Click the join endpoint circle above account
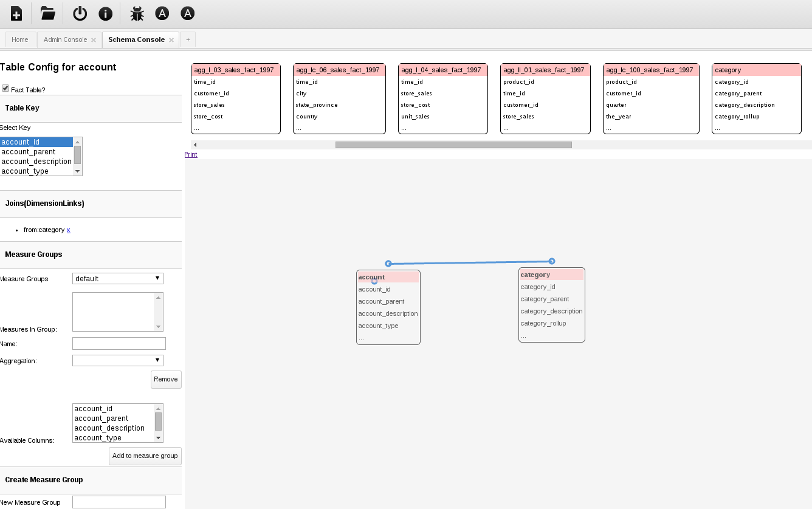 point(388,264)
